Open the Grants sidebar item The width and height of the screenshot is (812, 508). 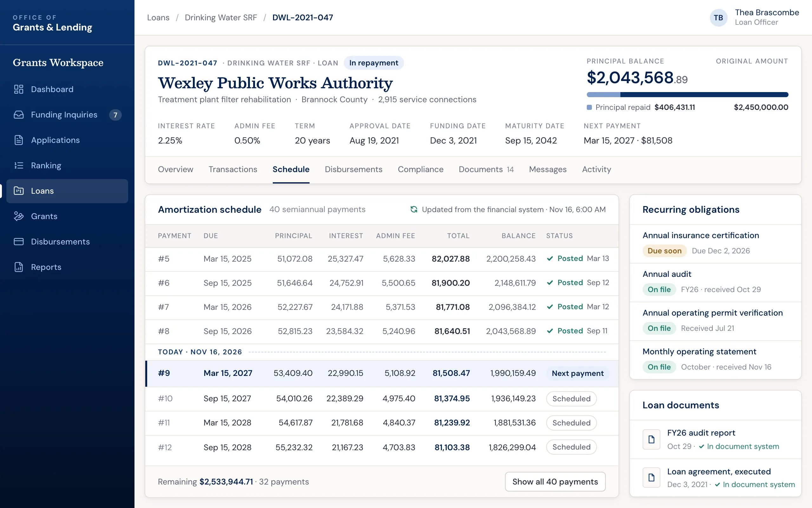(67, 216)
